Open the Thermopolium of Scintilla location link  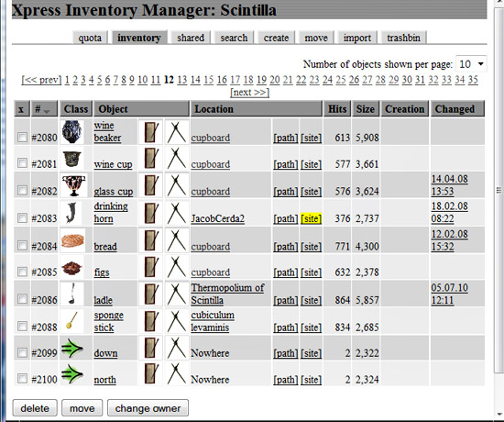227,294
